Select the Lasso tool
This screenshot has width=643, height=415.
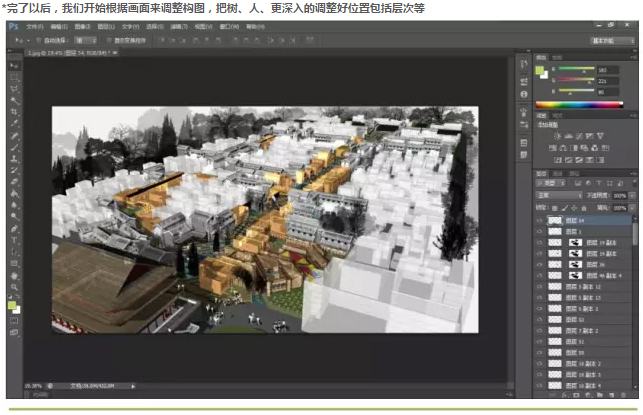coord(14,89)
